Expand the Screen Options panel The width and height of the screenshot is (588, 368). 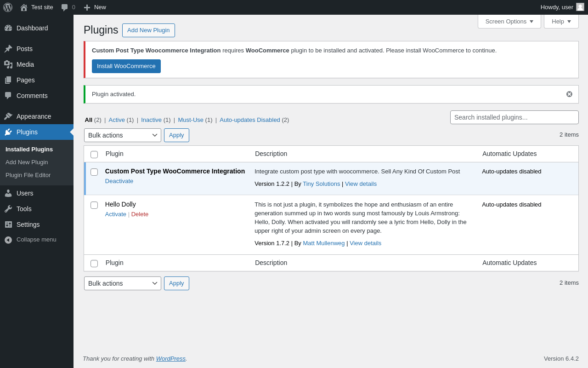click(x=509, y=21)
